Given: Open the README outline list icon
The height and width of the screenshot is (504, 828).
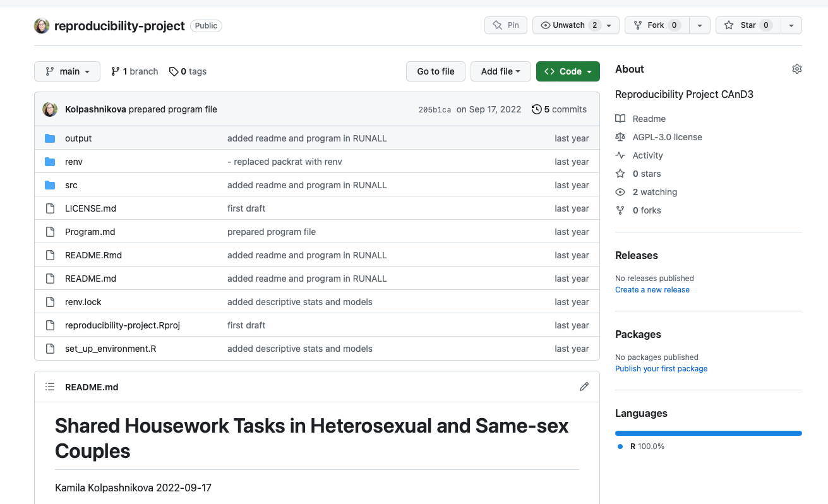Looking at the screenshot, I should click(x=50, y=387).
